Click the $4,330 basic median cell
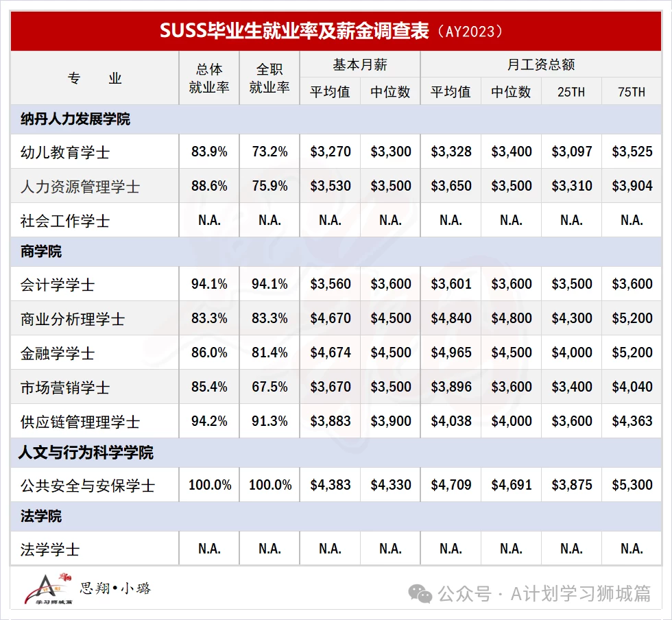Viewport: 672px width, 620px height. click(x=390, y=485)
